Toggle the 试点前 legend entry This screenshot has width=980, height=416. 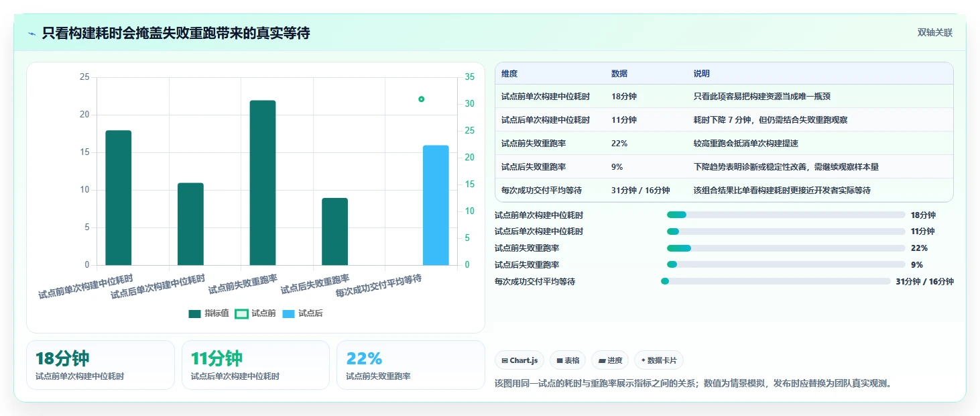[x=255, y=313]
